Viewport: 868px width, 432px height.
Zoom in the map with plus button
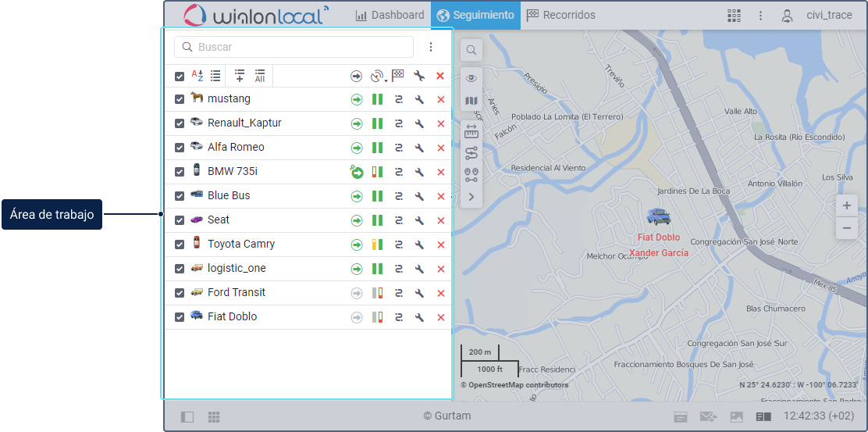pos(847,205)
